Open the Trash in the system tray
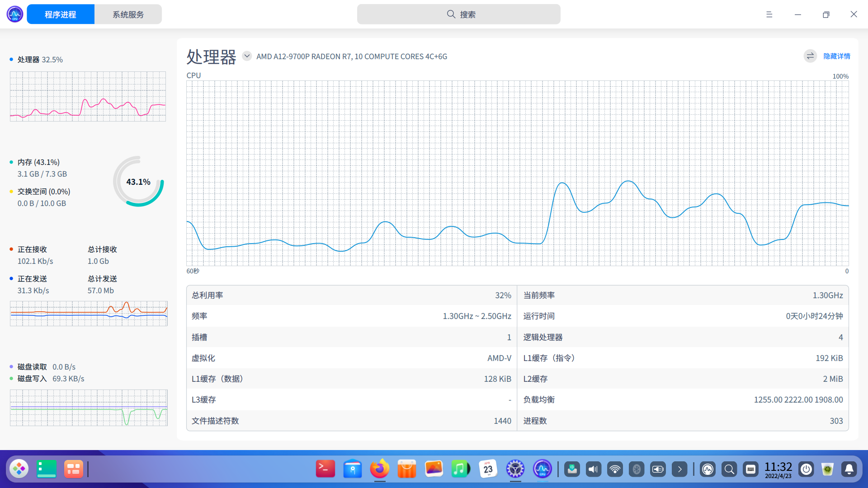The image size is (868, 488). pyautogui.click(x=827, y=469)
